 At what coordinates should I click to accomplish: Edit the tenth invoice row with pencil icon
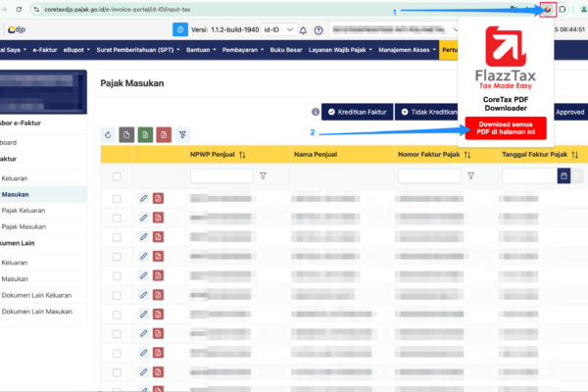(x=143, y=372)
